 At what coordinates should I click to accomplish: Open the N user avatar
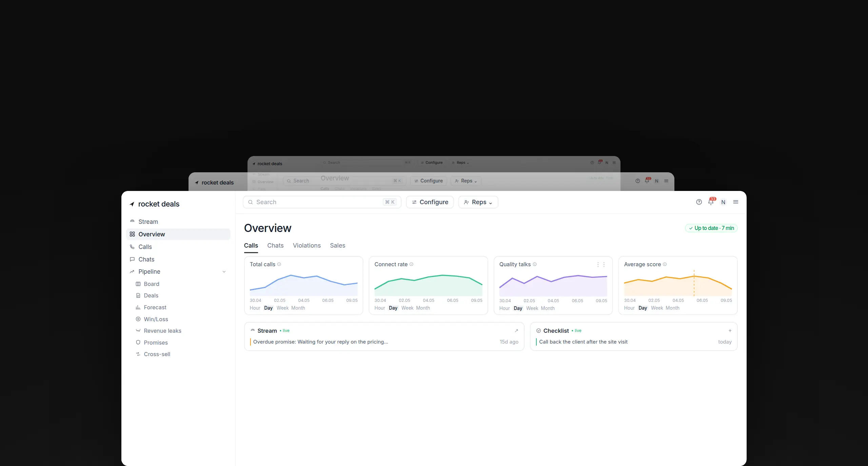pyautogui.click(x=723, y=202)
